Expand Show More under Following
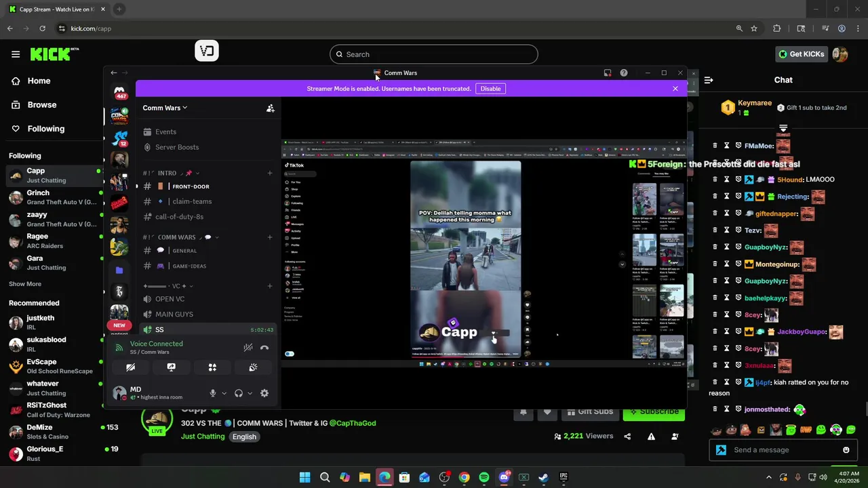 [25, 284]
